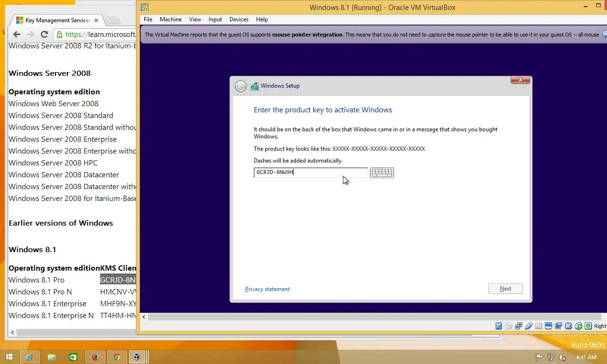Click the hard disk activity status icon
This screenshot has width=607, height=364.
(499, 326)
